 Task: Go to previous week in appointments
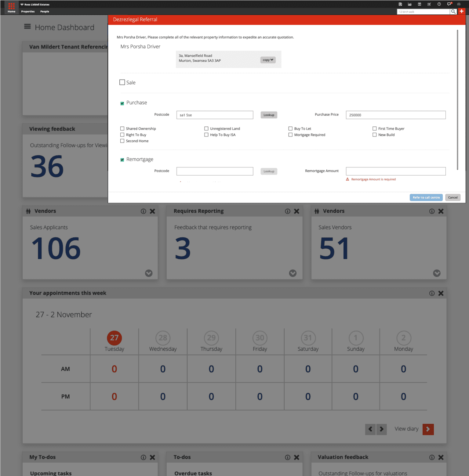pos(370,429)
